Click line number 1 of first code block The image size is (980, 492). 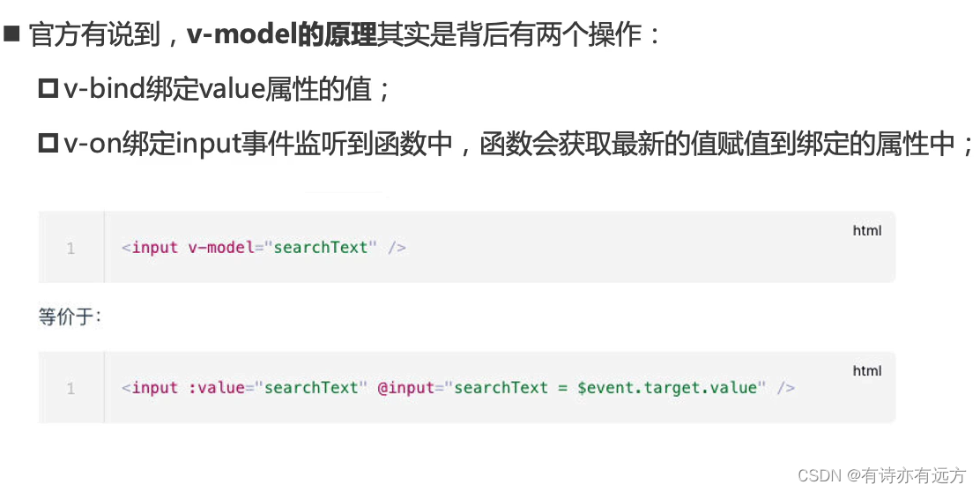[x=71, y=248]
